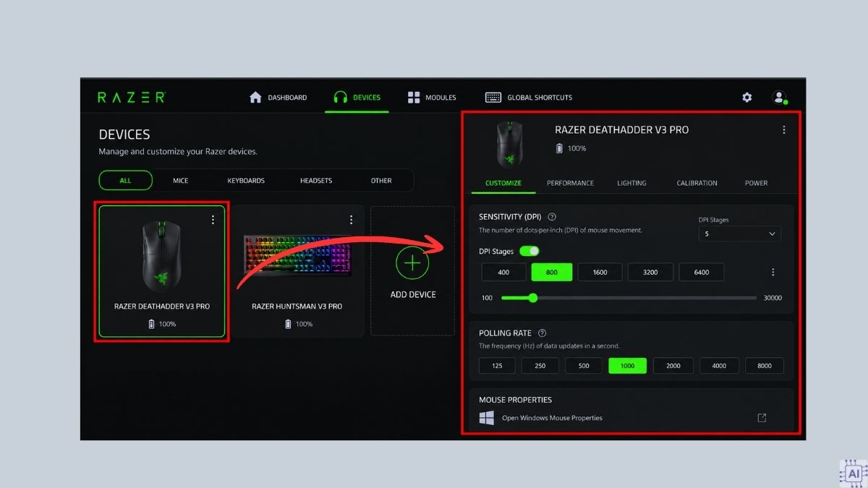Click battery icon in detail panel
Viewport: 868px width, 488px height.
pyautogui.click(x=559, y=148)
